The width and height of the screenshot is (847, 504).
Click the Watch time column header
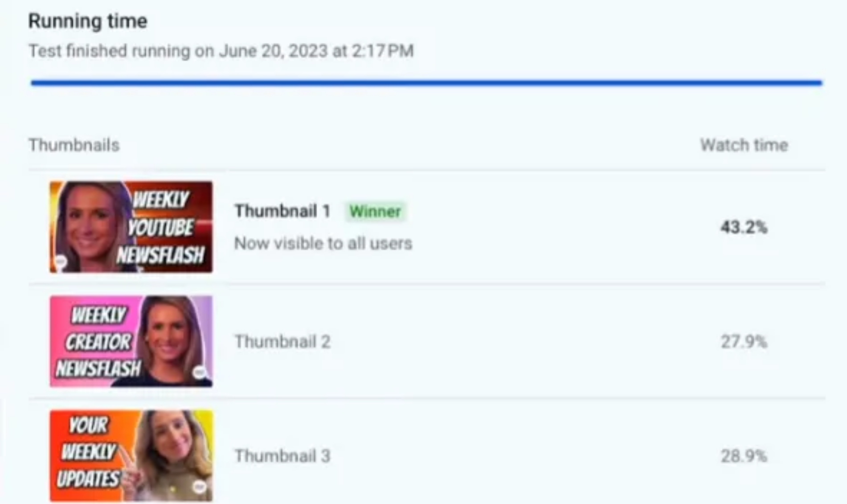point(744,145)
